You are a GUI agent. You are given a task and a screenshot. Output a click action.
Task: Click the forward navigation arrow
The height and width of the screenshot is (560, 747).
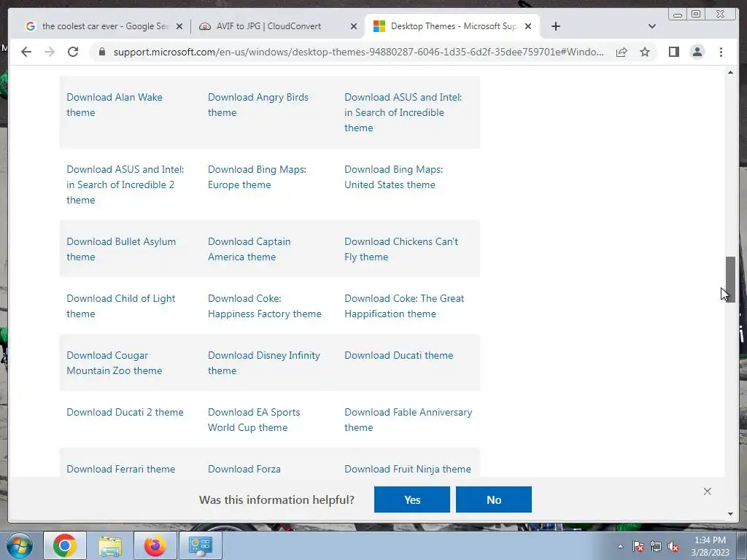[49, 52]
